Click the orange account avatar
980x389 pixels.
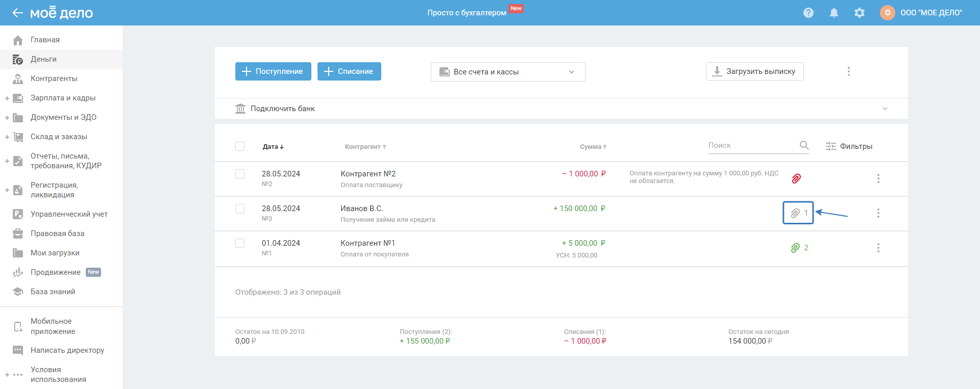(888, 13)
